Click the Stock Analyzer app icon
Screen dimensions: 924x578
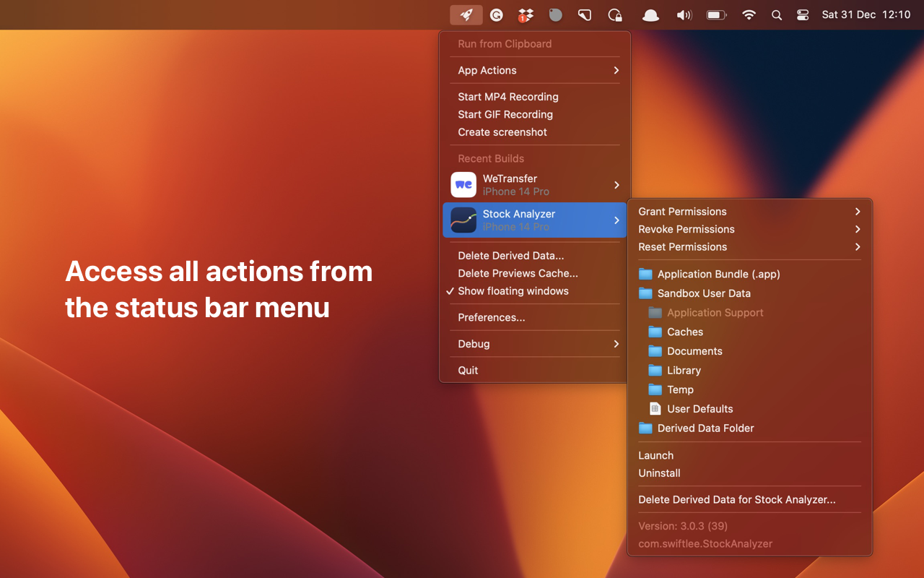click(x=463, y=220)
